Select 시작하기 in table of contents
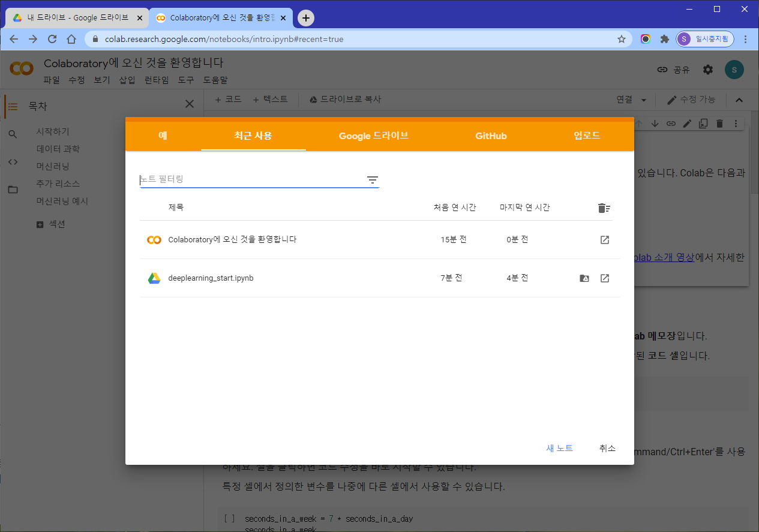 [x=53, y=131]
